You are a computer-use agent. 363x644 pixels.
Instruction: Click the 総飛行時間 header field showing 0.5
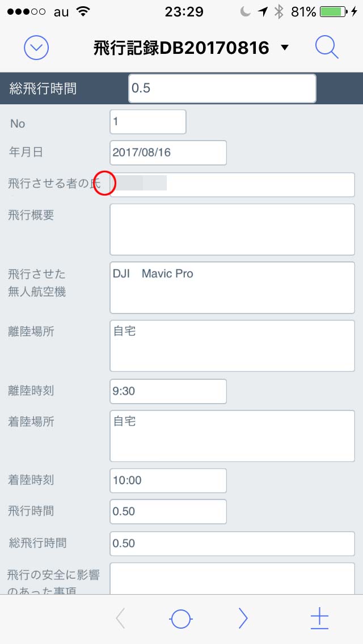pyautogui.click(x=222, y=89)
